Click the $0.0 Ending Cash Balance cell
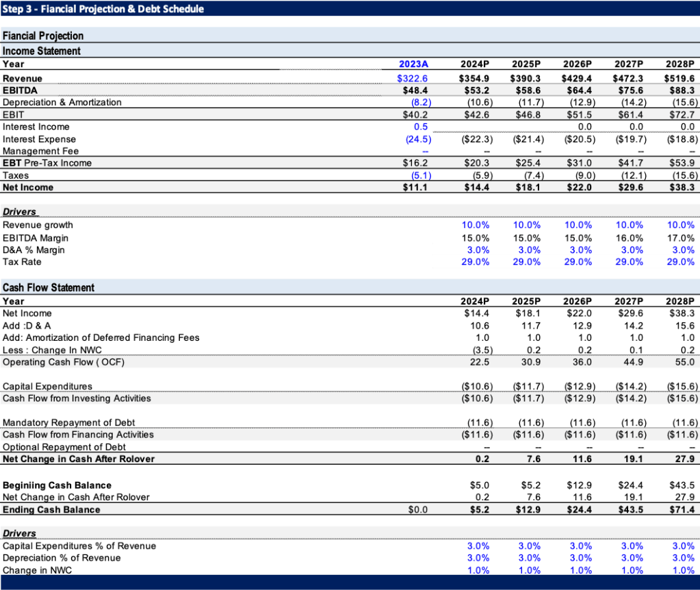700x590 pixels. 417,509
